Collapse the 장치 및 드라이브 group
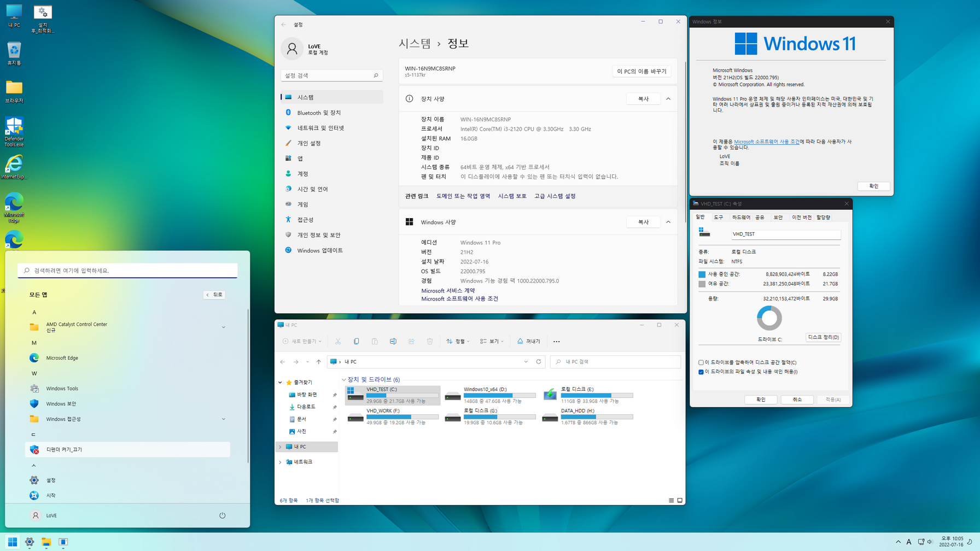 pyautogui.click(x=344, y=379)
